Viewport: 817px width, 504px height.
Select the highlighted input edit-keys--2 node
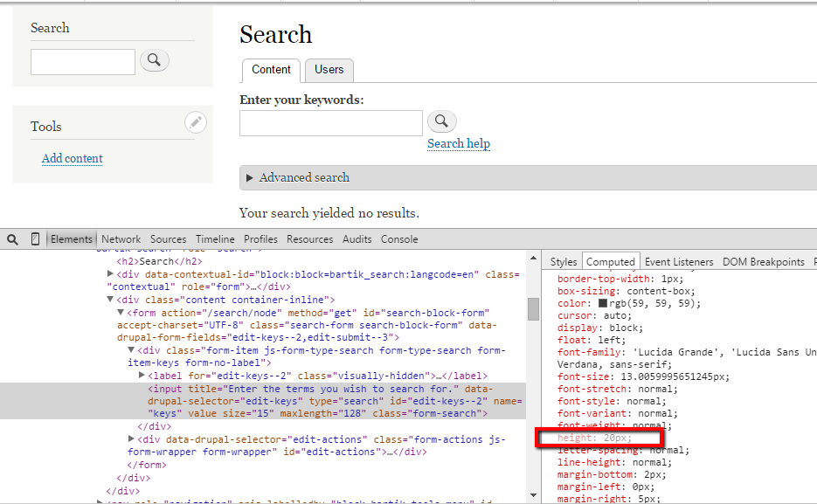pyautogui.click(x=263, y=401)
